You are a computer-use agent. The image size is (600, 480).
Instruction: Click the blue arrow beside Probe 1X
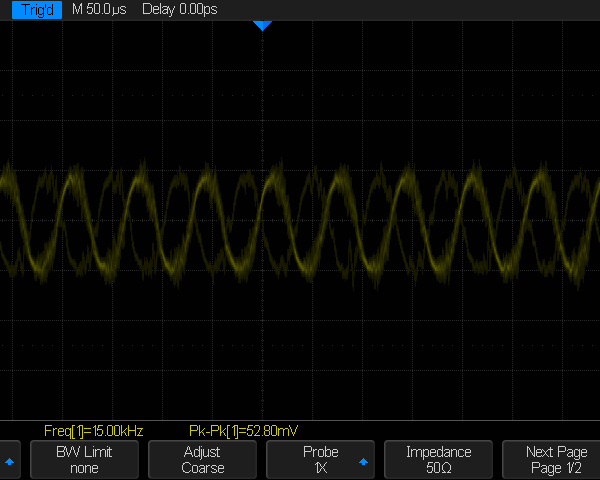363,461
